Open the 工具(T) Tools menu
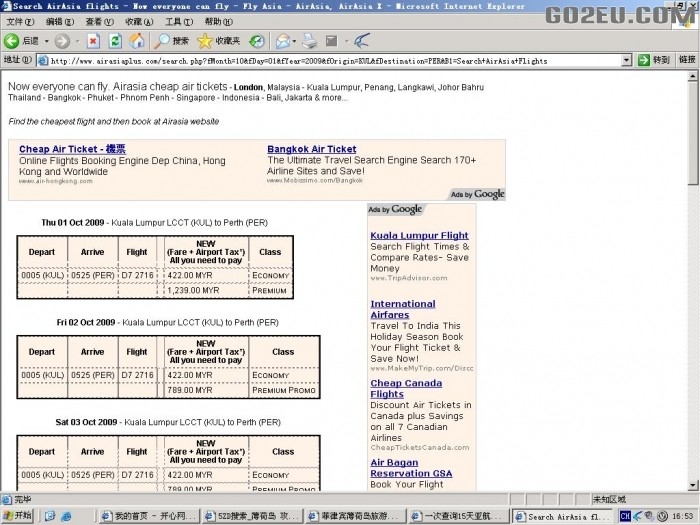 point(179,21)
